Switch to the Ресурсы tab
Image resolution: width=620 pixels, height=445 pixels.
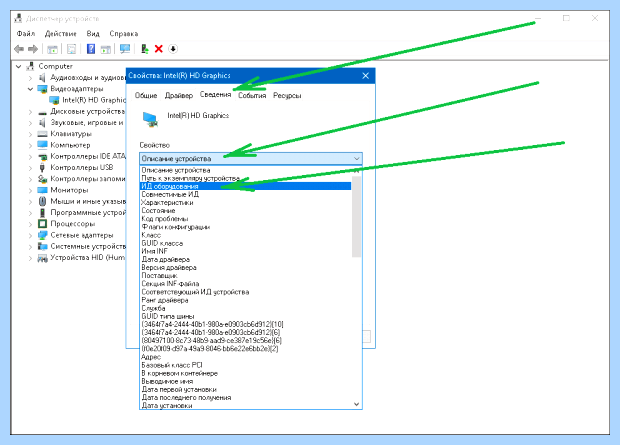pos(287,95)
